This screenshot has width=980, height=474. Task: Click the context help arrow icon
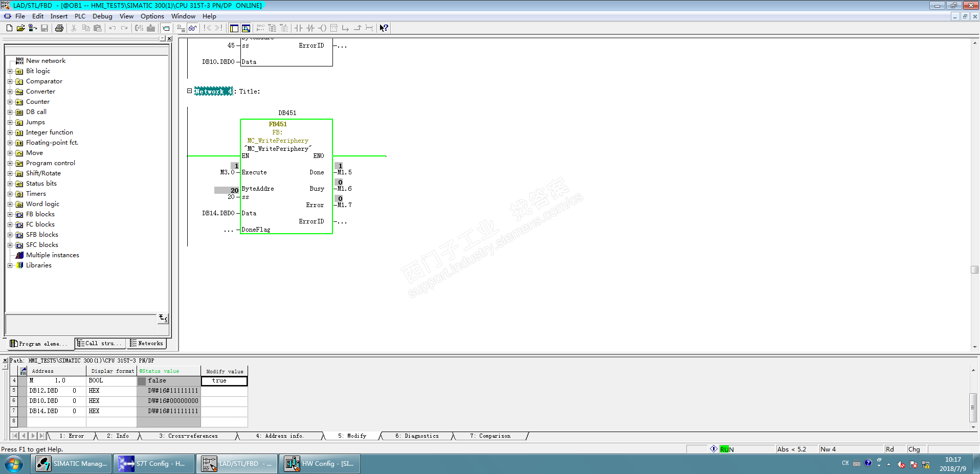[x=384, y=28]
